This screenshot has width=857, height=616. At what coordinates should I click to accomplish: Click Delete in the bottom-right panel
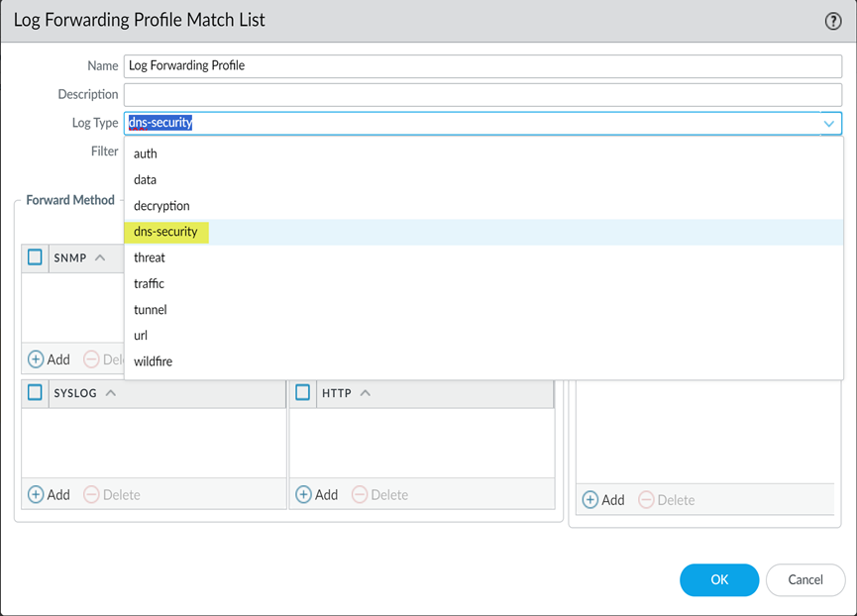click(647, 500)
